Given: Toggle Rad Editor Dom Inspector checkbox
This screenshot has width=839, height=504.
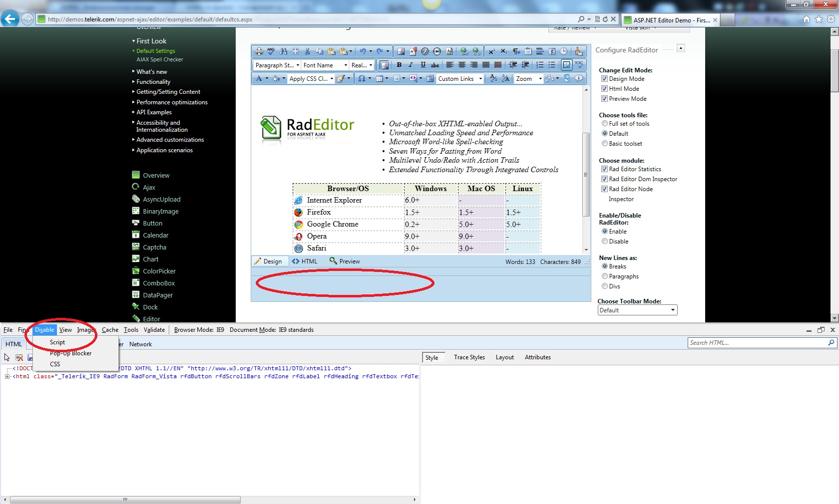Looking at the screenshot, I should tap(604, 179).
